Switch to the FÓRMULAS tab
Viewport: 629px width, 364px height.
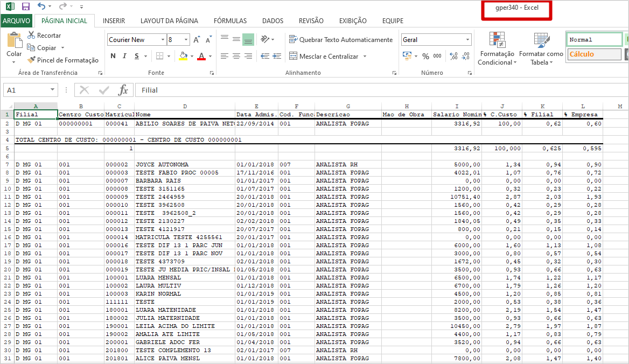(230, 21)
